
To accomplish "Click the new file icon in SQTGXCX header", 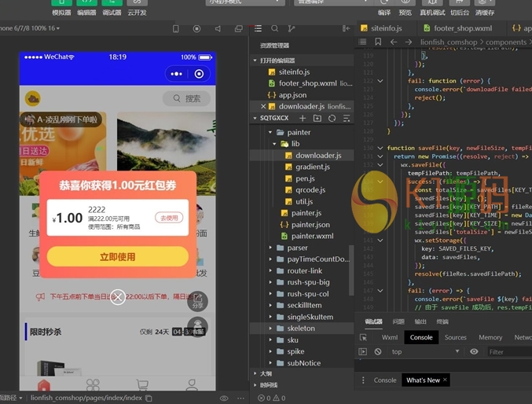I will coord(302,119).
